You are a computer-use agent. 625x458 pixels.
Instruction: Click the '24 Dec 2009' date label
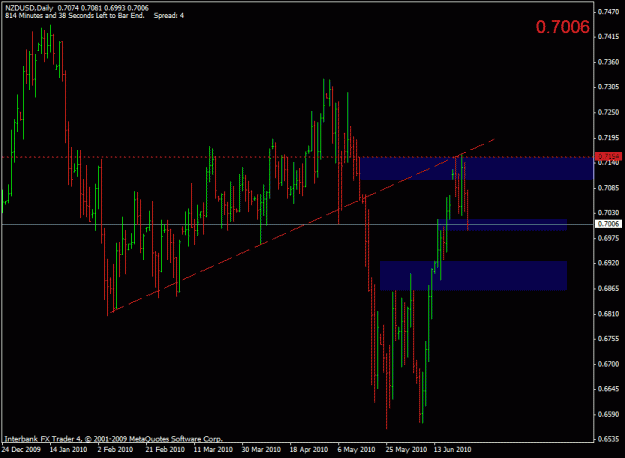tap(21, 450)
